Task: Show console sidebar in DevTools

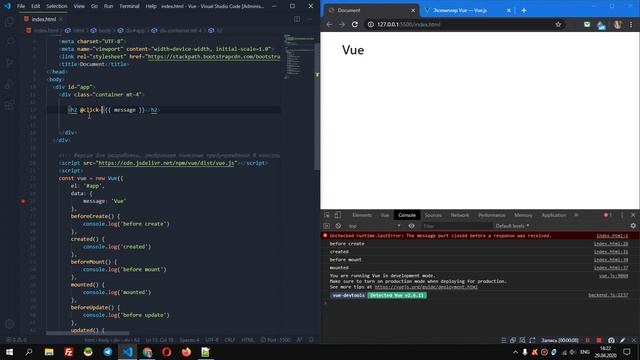Action: click(x=327, y=226)
